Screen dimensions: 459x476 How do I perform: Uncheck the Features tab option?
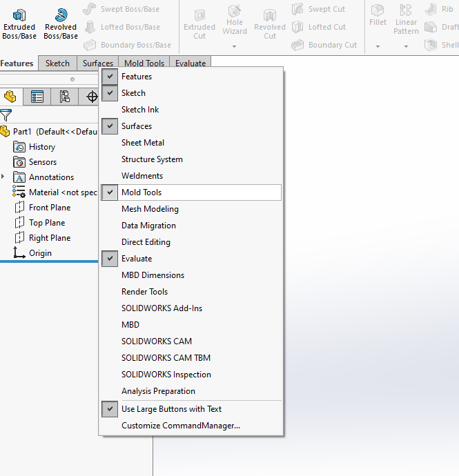[191, 77]
